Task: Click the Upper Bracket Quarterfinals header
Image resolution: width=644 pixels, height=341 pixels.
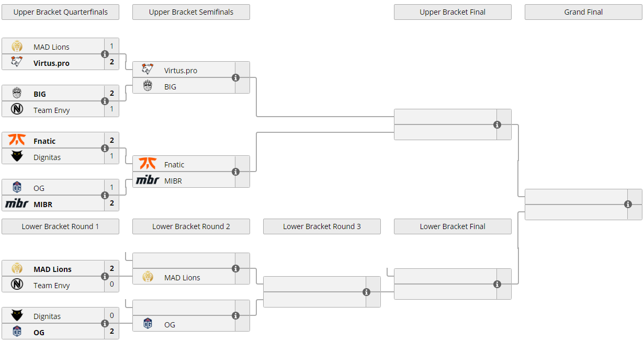Action: point(60,12)
